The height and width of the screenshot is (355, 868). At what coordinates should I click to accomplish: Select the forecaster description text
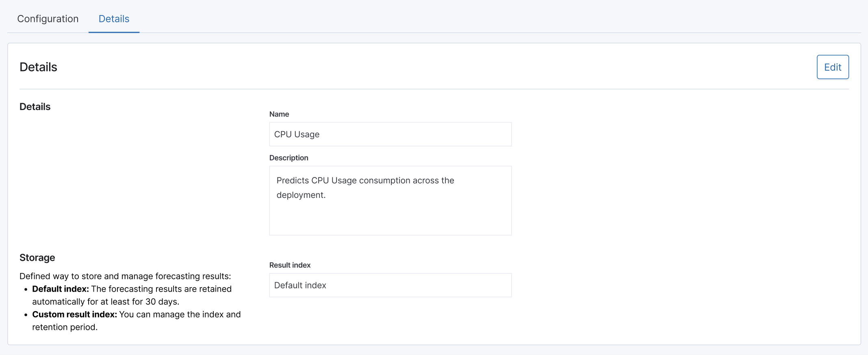click(365, 187)
